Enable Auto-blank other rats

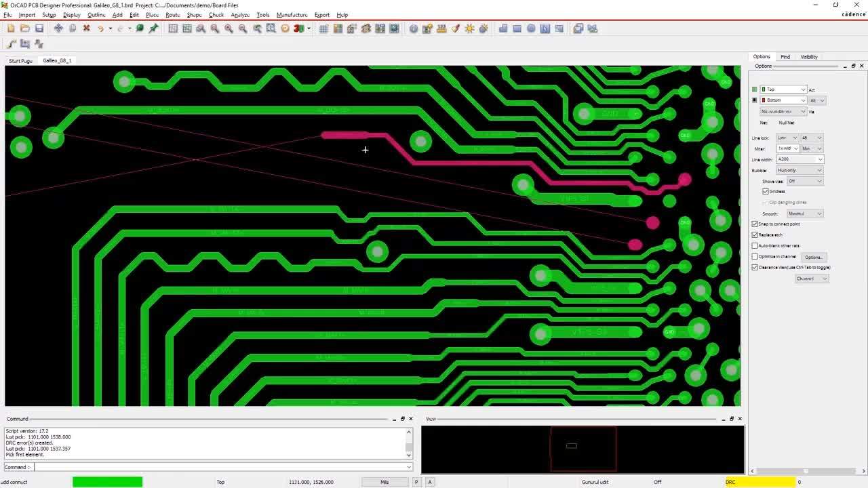[x=755, y=245]
